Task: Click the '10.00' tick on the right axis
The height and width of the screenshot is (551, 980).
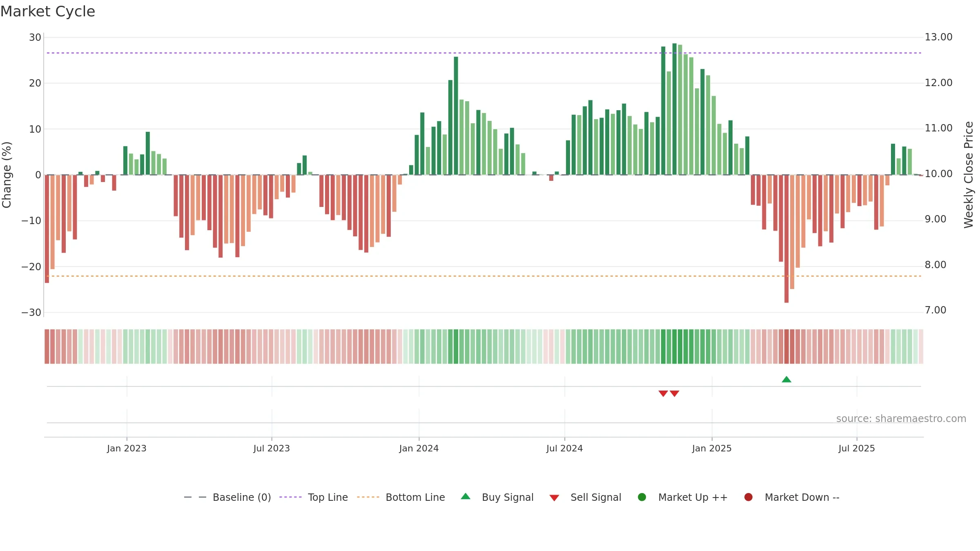Action: (939, 174)
